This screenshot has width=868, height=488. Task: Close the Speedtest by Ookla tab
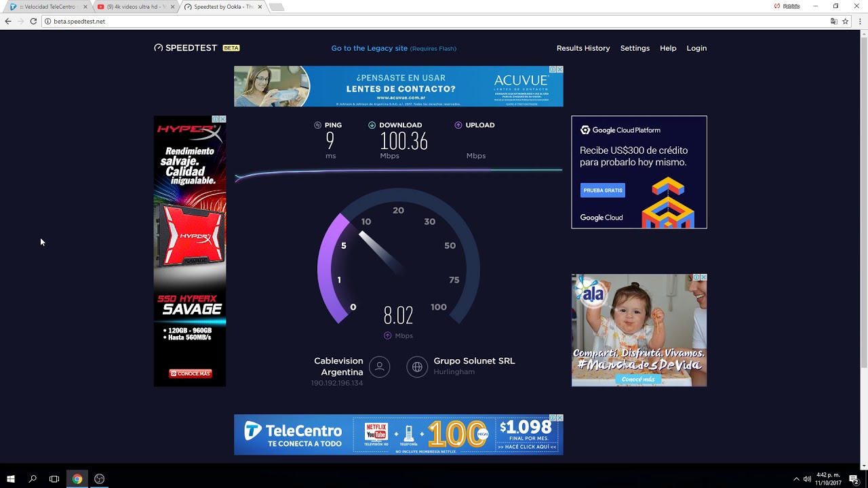tap(260, 7)
